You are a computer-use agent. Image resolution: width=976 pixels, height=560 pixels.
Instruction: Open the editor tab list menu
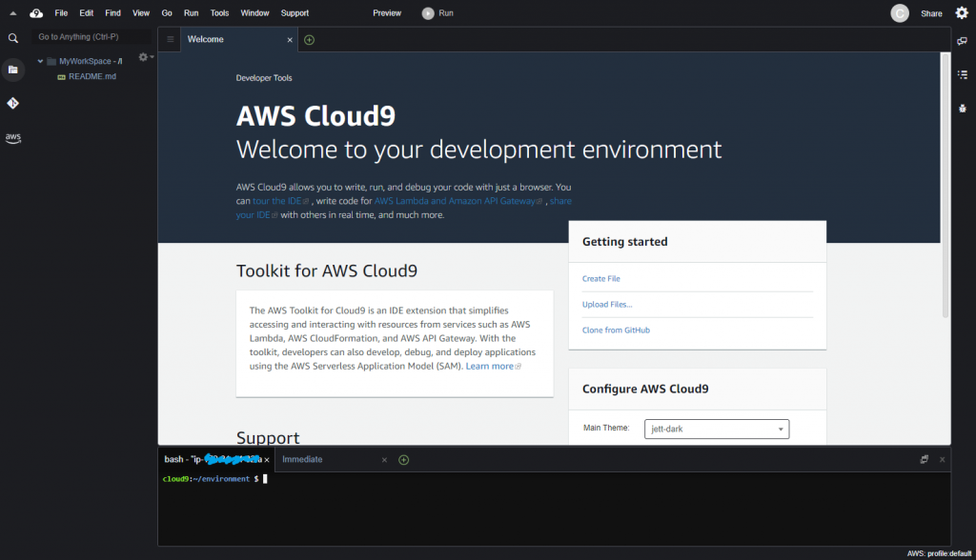[x=170, y=39]
